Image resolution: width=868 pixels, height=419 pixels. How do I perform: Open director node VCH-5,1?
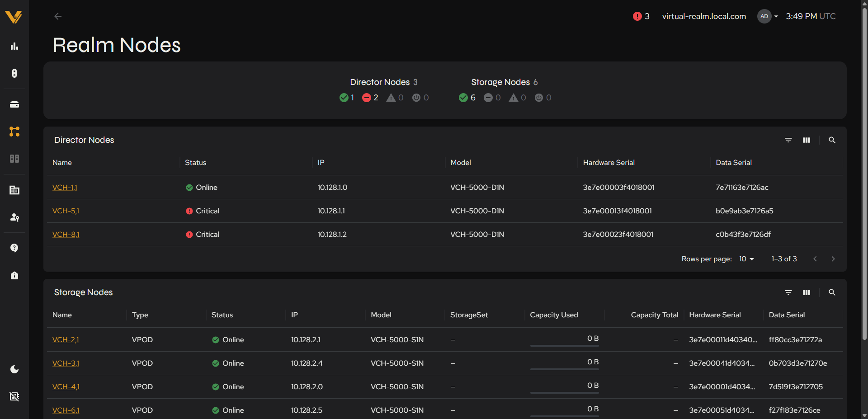[66, 211]
